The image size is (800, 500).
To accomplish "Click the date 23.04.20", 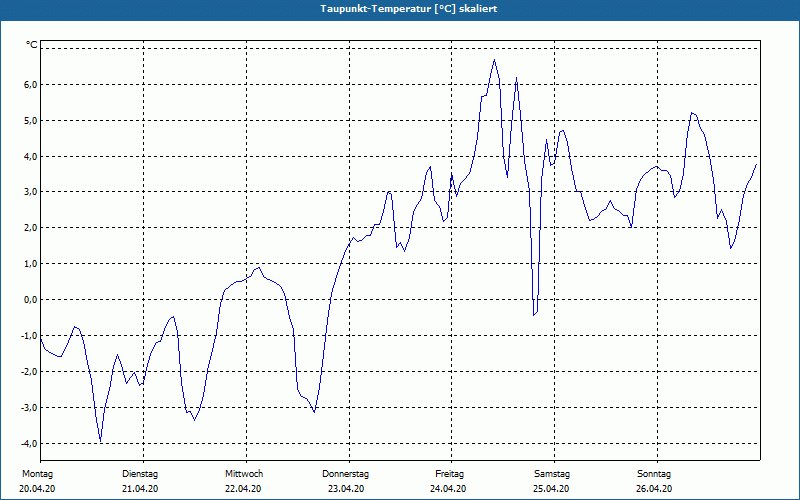I will point(346,489).
